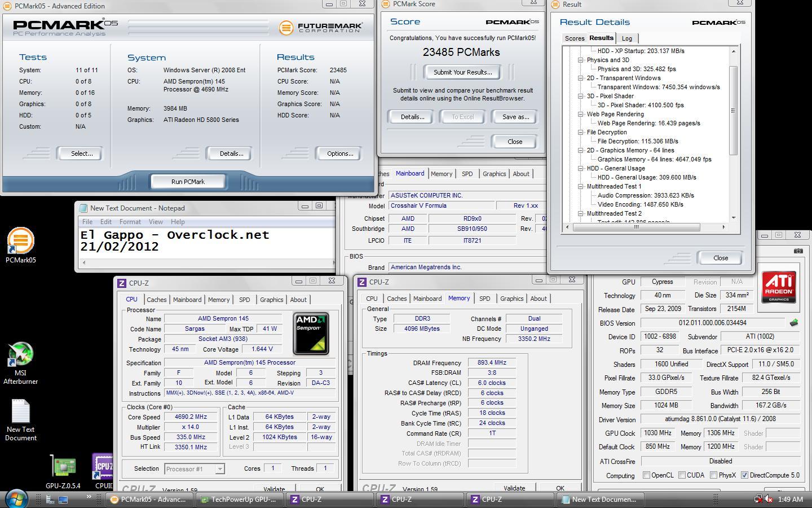
Task: Click the GPU BIOS Version field
Action: point(713,323)
